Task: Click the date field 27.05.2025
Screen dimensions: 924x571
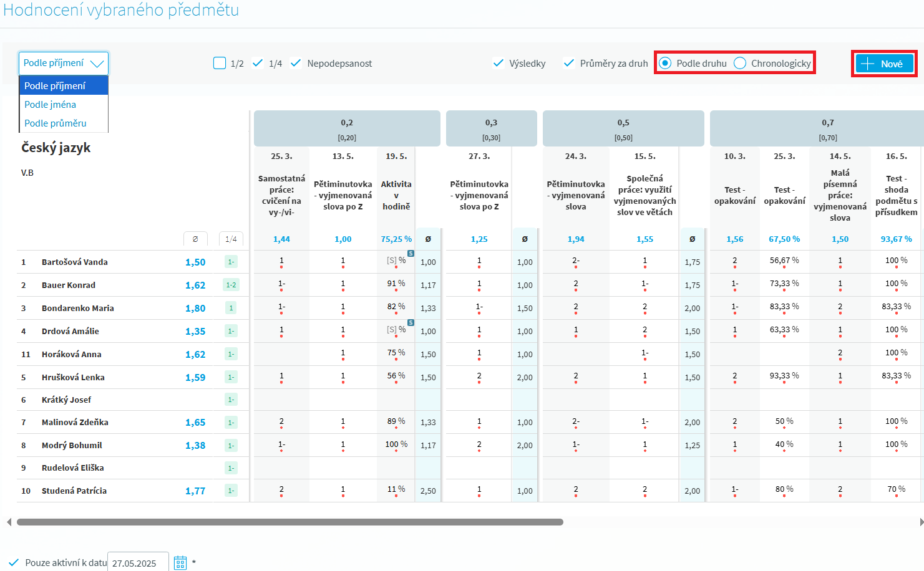Action: (138, 563)
